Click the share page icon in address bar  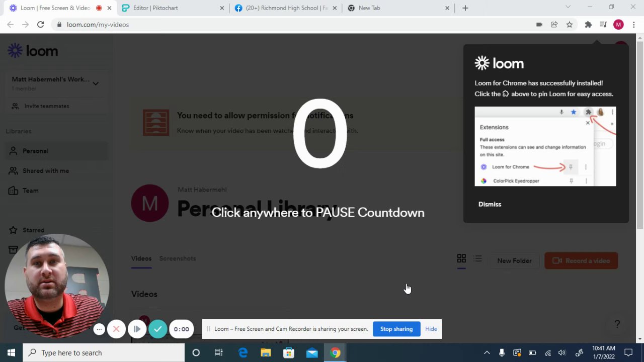pos(554,24)
